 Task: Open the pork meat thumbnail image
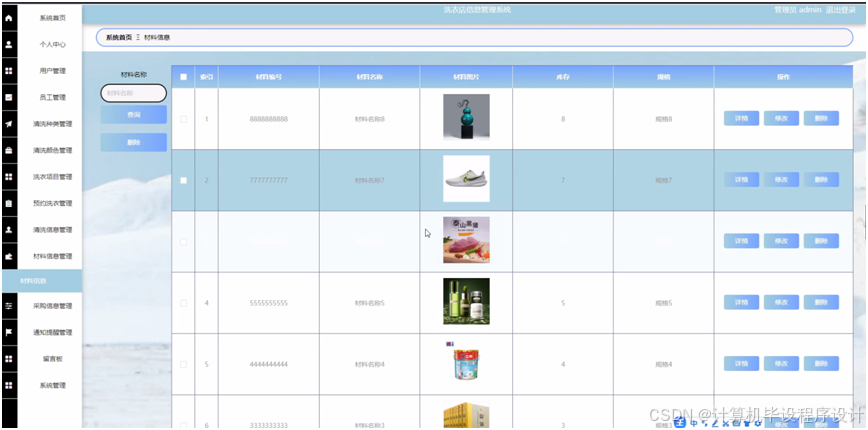point(466,240)
